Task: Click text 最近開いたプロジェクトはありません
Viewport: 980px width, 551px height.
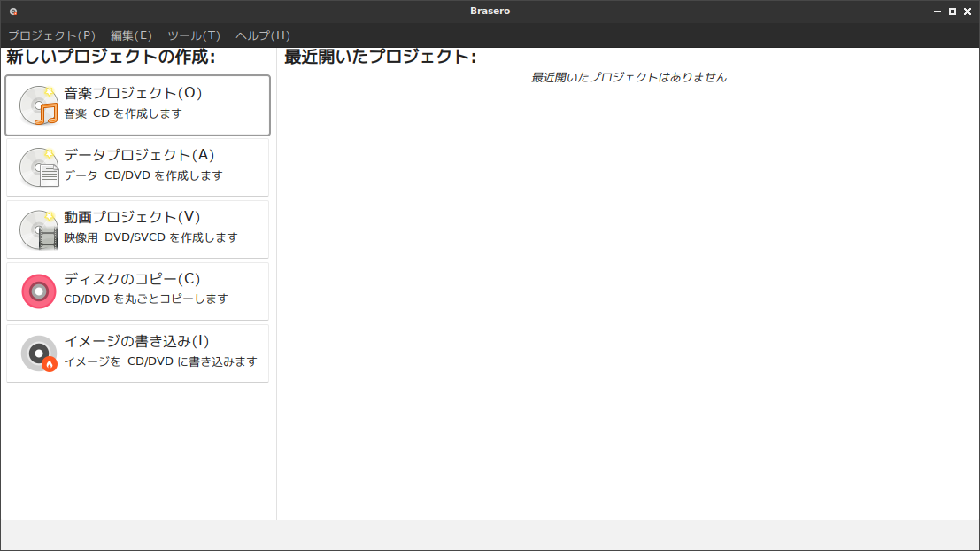Action: click(x=629, y=78)
